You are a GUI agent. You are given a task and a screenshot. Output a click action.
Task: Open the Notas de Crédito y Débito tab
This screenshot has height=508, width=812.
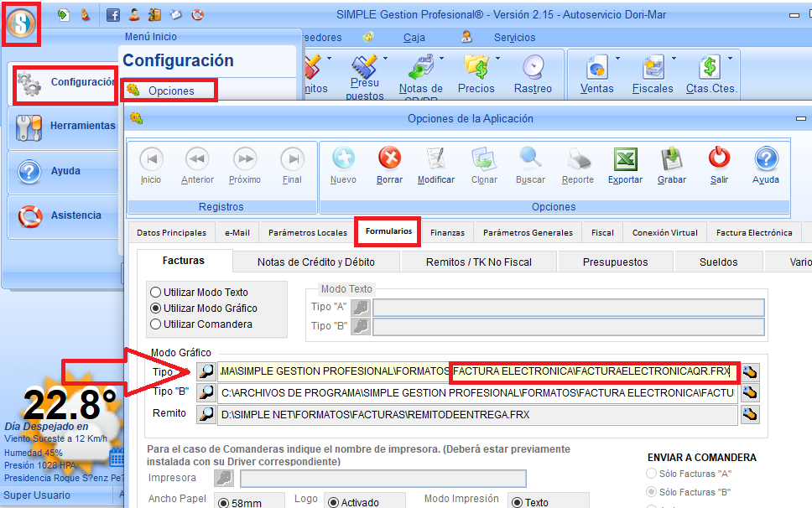click(315, 262)
